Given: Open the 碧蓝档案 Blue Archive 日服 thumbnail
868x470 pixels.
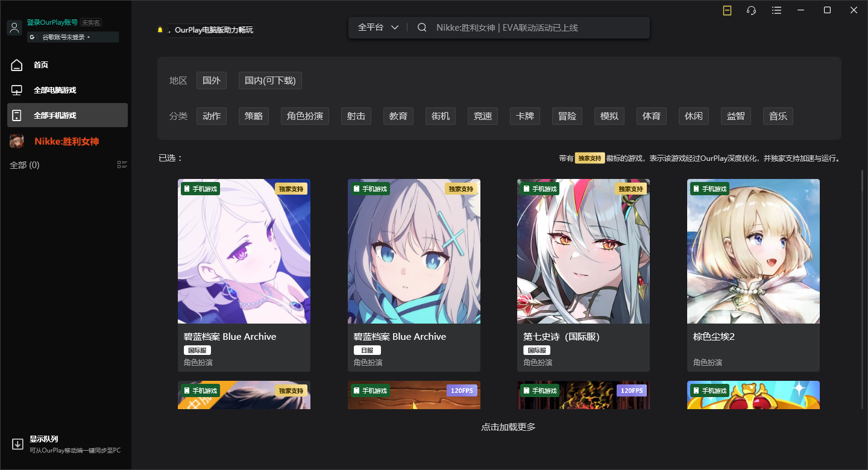Looking at the screenshot, I should coord(414,251).
